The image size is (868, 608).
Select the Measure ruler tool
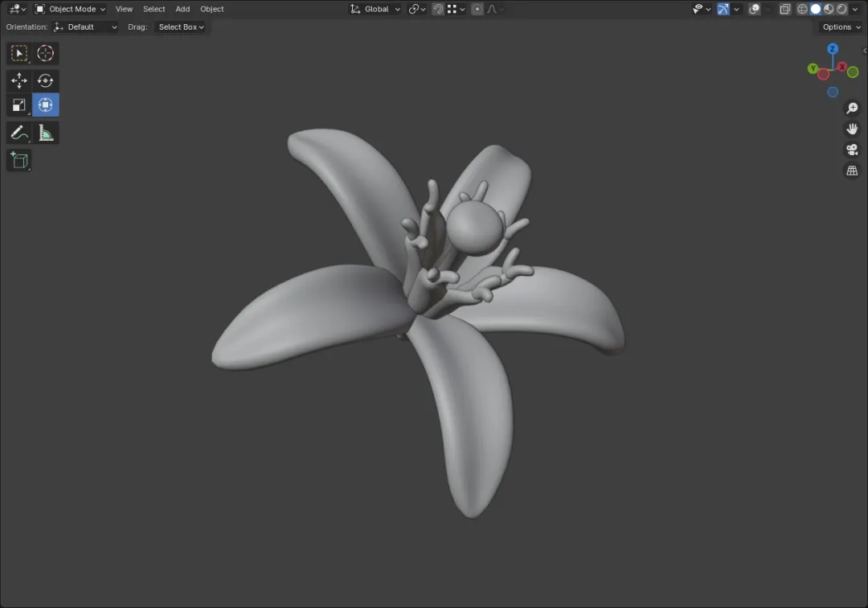pos(45,133)
